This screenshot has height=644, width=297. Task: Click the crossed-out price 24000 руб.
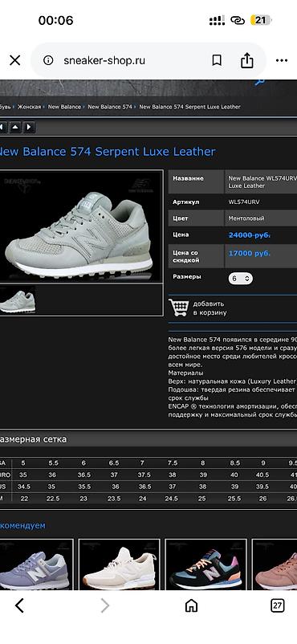pos(250,235)
